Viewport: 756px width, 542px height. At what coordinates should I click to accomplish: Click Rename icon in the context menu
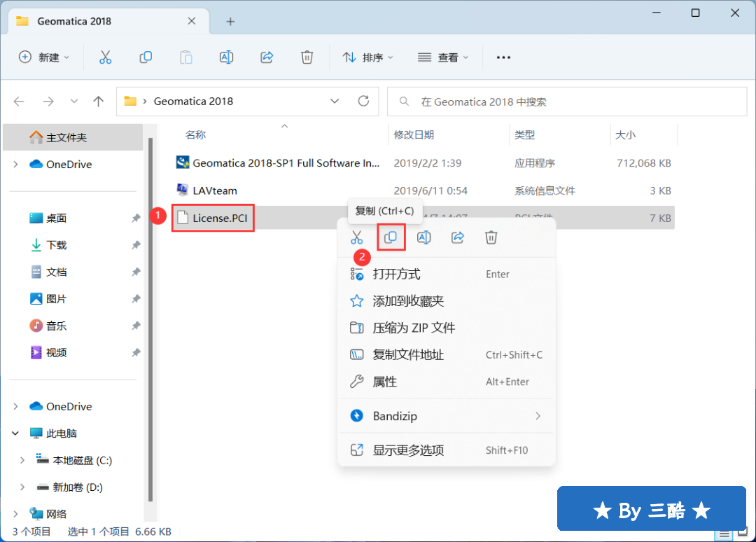point(423,237)
